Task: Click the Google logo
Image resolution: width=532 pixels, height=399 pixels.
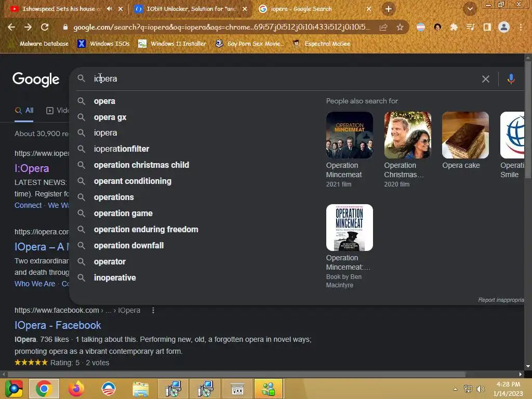Action: pos(36,79)
